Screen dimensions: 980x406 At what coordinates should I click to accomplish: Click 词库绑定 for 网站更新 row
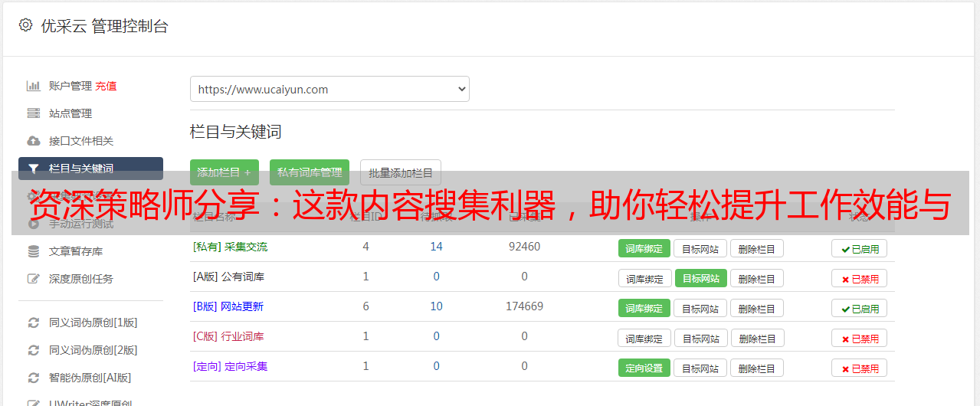[644, 308]
